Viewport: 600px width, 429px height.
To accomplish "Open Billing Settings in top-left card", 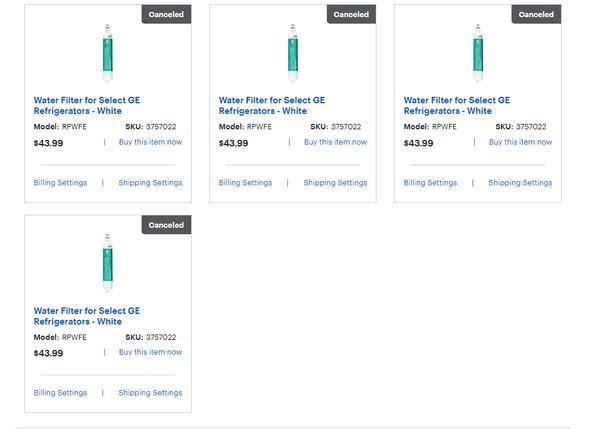I will pos(60,183).
